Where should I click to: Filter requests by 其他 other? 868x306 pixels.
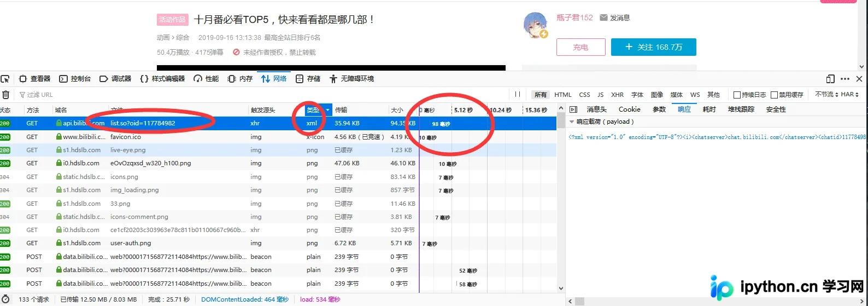coord(714,95)
